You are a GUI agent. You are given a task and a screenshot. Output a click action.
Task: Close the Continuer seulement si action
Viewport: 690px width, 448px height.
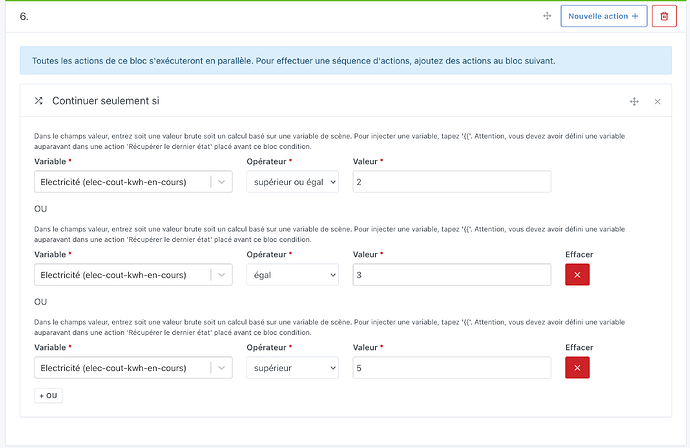point(657,101)
